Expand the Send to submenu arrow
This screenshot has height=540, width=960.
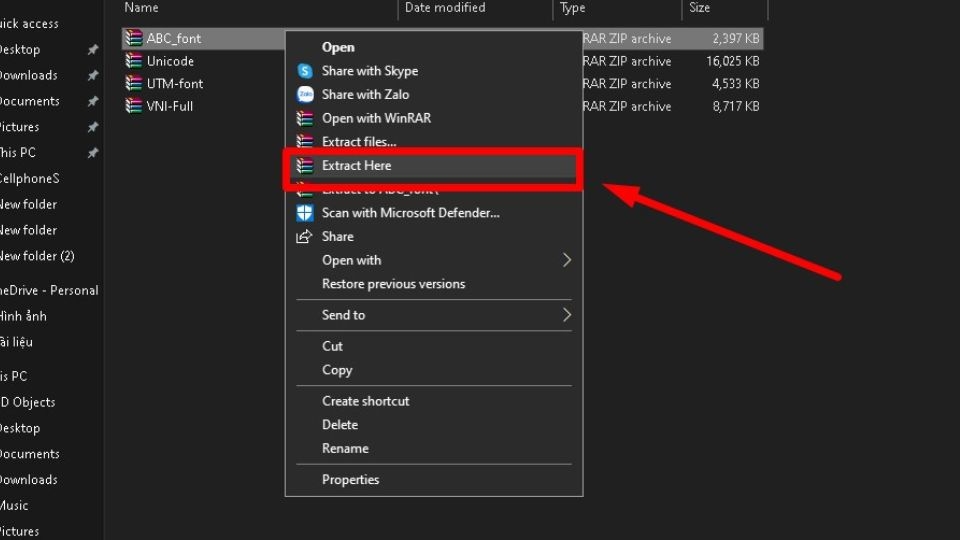pos(567,315)
